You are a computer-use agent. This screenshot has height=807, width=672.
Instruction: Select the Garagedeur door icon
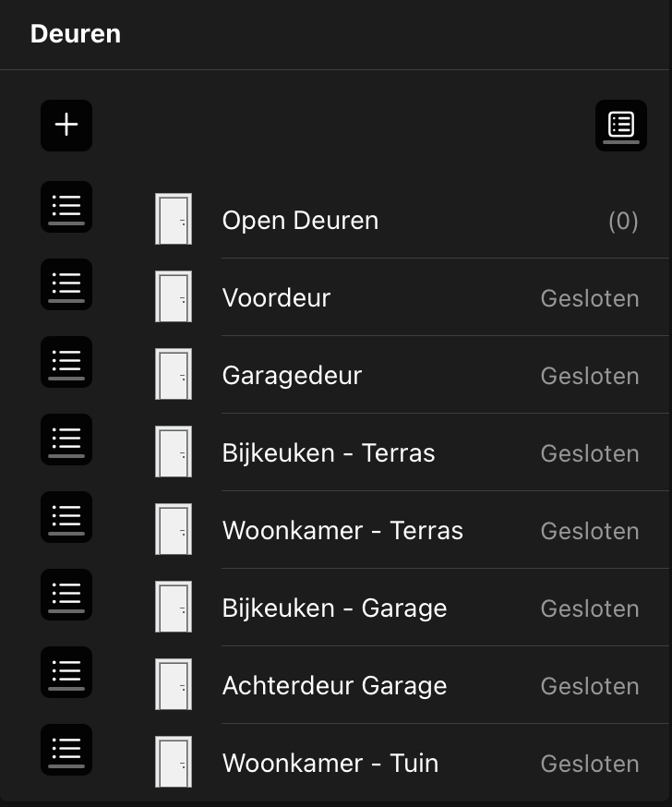click(174, 375)
